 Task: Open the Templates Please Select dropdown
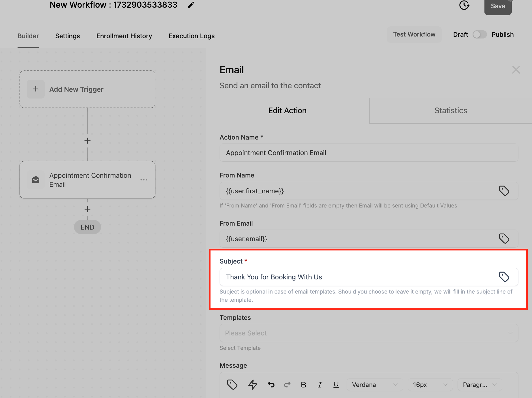tap(368, 333)
